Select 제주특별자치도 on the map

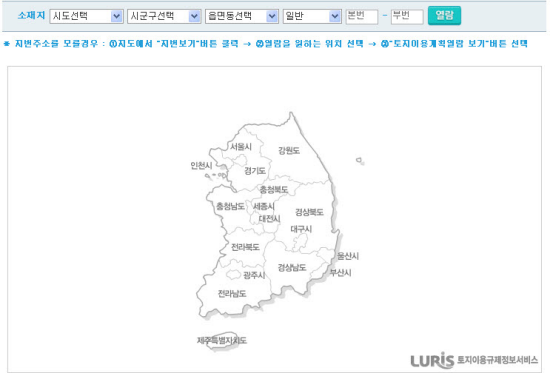click(x=222, y=340)
